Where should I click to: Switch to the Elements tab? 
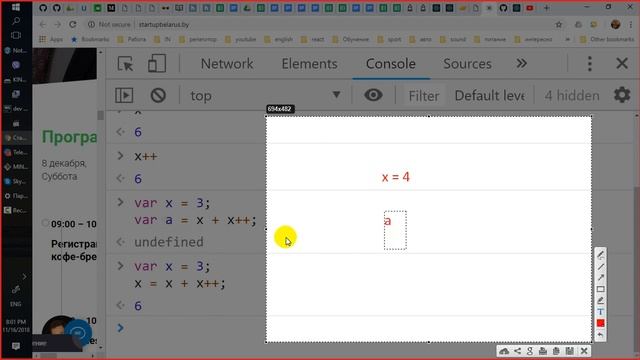pos(309,64)
